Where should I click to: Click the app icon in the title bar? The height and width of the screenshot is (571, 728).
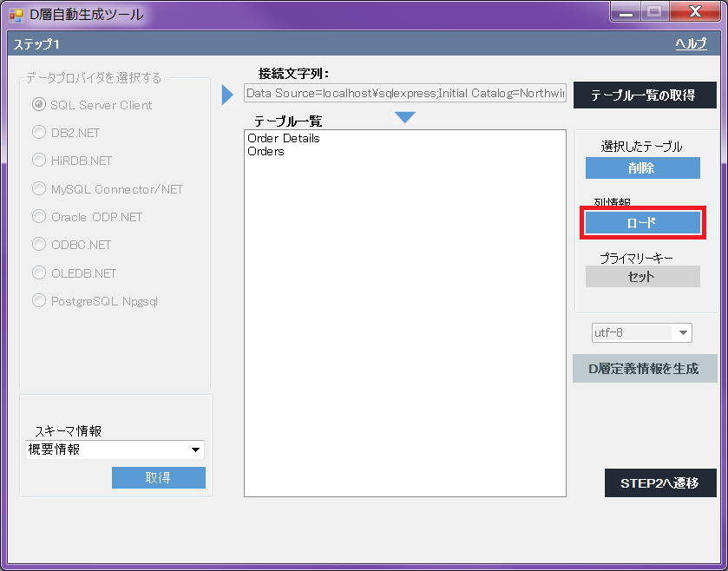point(16,15)
